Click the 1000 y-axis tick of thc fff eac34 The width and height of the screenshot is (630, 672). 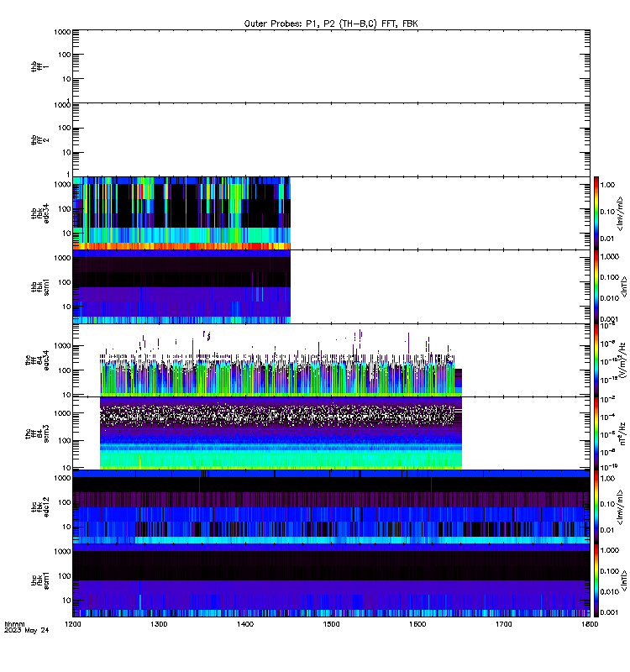pos(62,346)
